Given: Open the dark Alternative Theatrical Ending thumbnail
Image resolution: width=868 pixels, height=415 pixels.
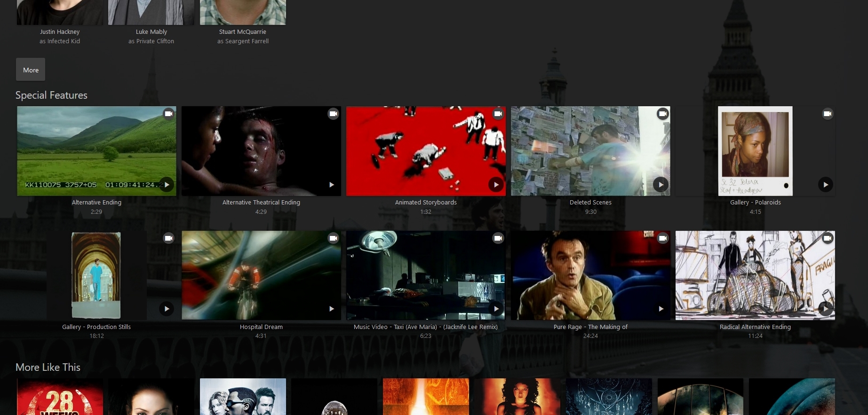Looking at the screenshot, I should [261, 151].
